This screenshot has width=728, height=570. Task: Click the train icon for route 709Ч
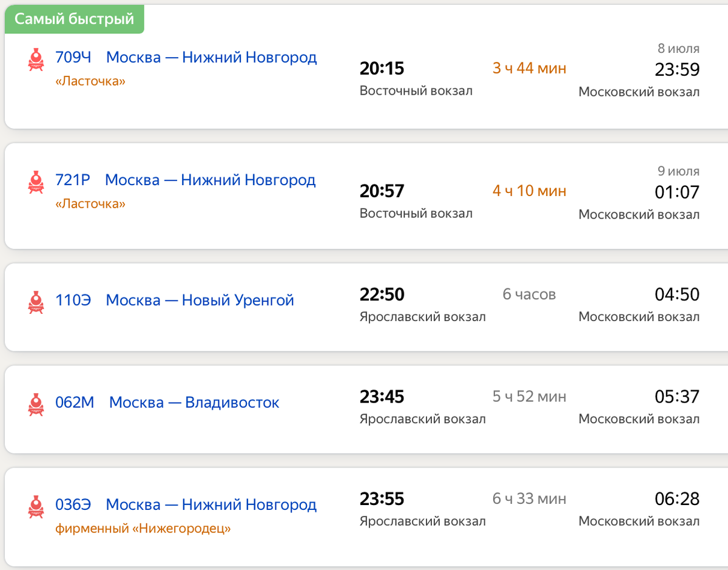36,59
